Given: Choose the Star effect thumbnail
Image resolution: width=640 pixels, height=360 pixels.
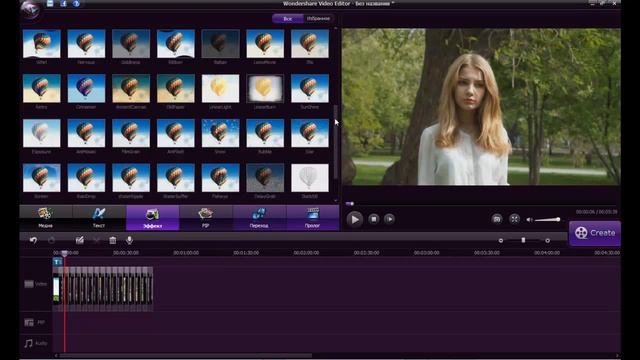Looking at the screenshot, I should (x=310, y=133).
